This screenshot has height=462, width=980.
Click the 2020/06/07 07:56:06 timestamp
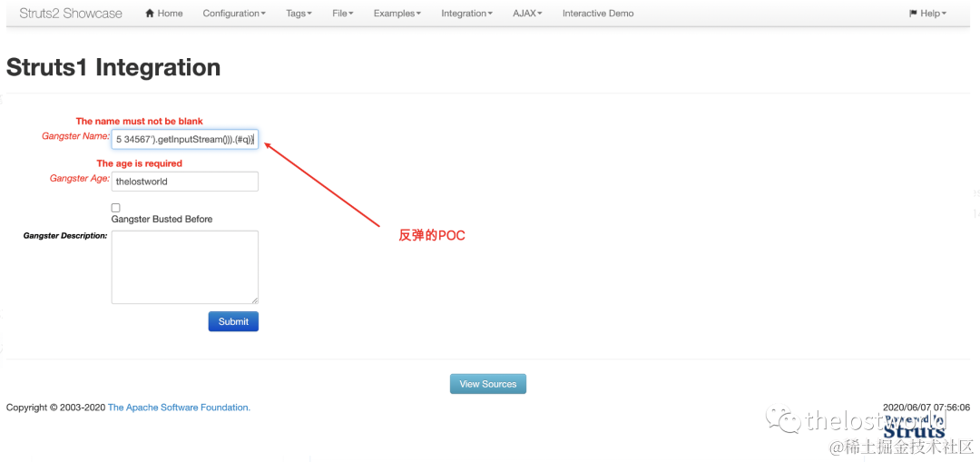click(926, 408)
